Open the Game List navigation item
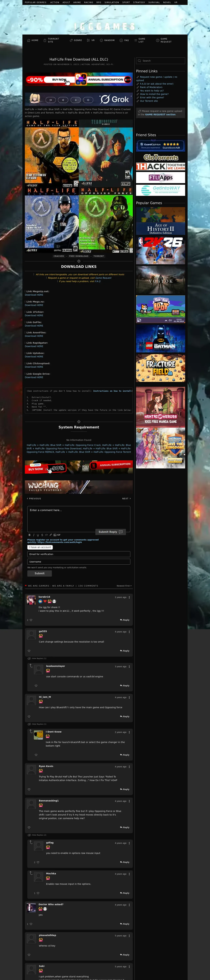Image resolution: width=210 pixels, height=980 pixels. [140, 40]
